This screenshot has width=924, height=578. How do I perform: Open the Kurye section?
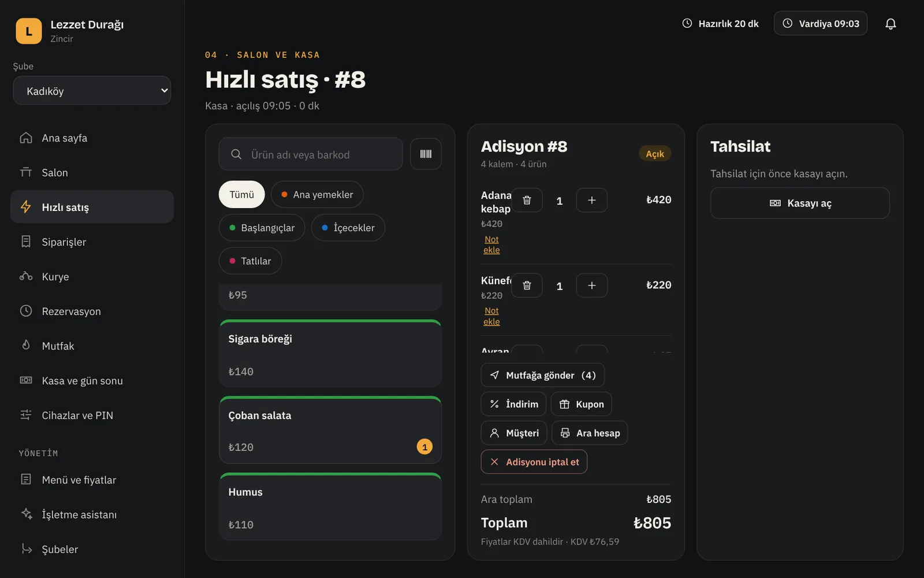click(92, 276)
